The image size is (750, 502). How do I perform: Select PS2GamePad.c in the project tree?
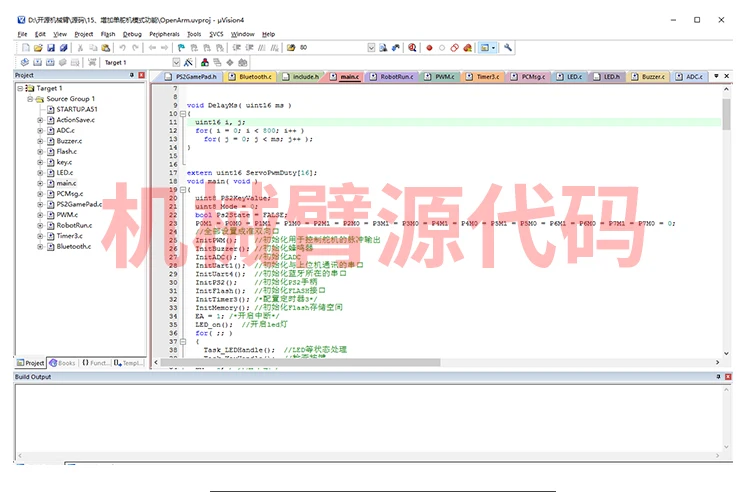coord(79,204)
